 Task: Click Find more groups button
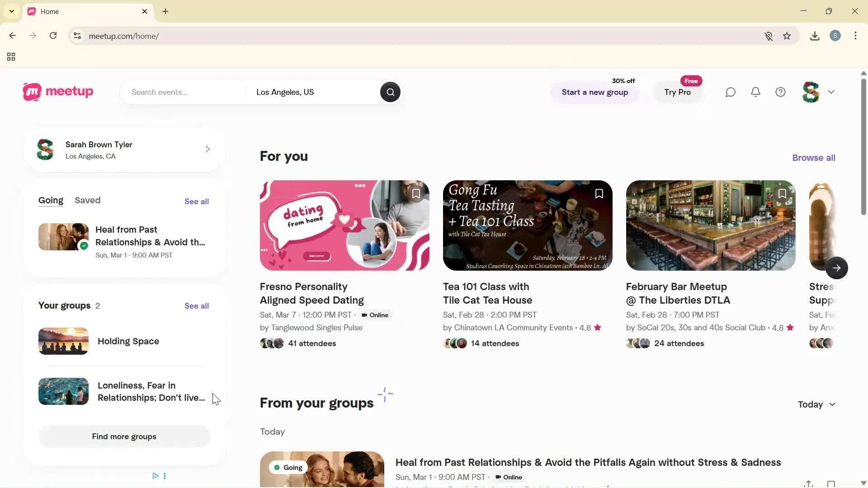pos(124,436)
